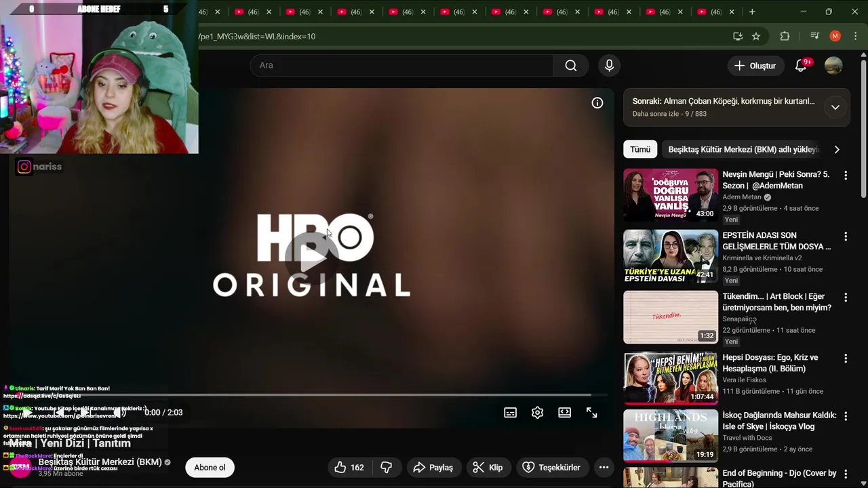868x488 pixels.
Task: Open the notifications bell with 9+ badge
Action: pos(801,66)
